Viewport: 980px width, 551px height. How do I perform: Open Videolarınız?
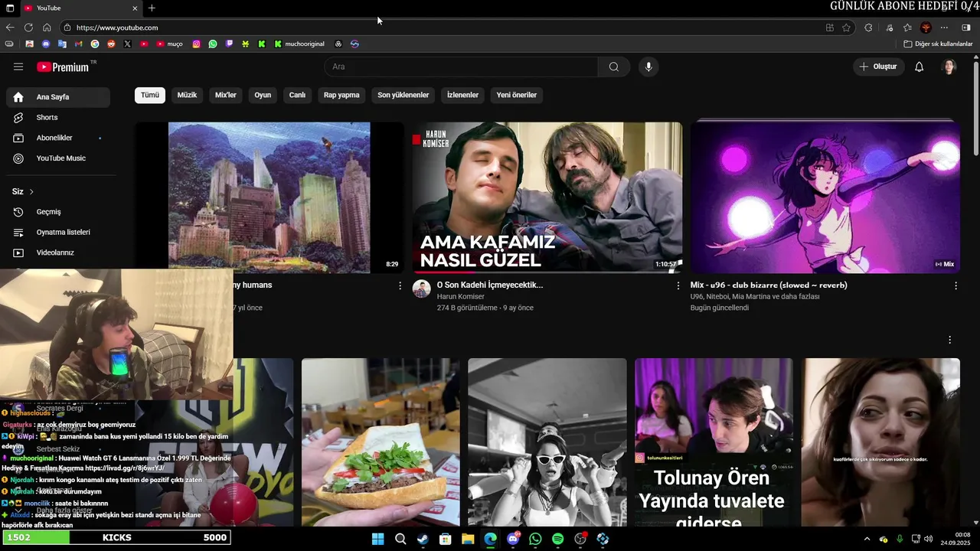coord(58,253)
